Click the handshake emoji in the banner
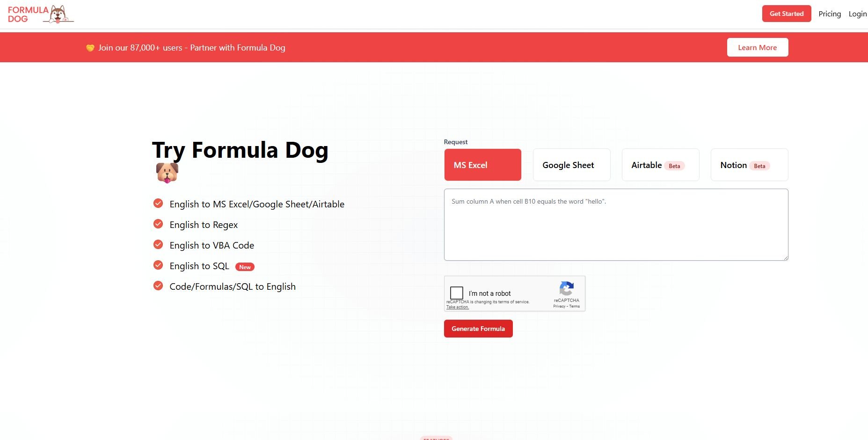 (90, 48)
